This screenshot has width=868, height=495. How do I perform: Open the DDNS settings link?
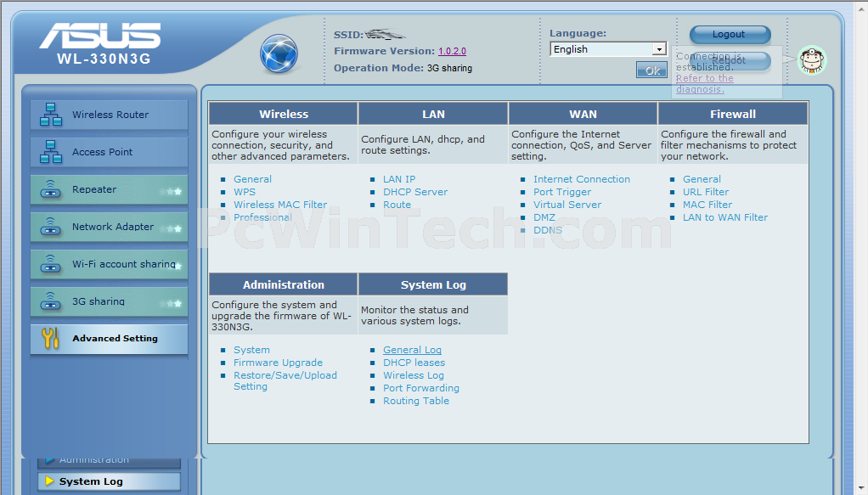tap(548, 230)
